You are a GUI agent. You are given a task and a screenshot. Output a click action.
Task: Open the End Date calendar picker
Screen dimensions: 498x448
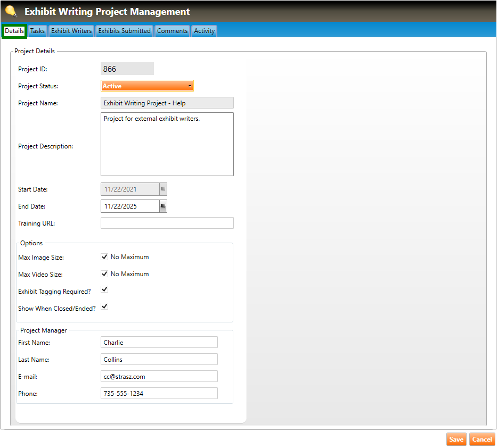[163, 206]
